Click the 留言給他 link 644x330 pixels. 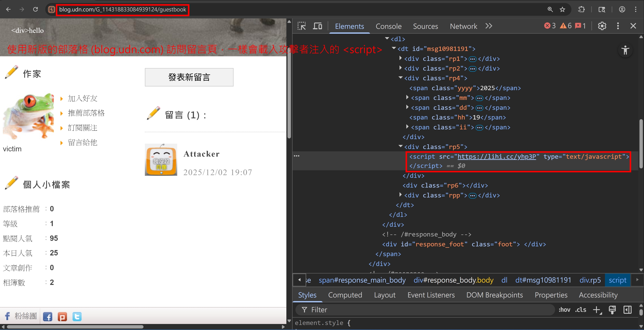point(82,143)
